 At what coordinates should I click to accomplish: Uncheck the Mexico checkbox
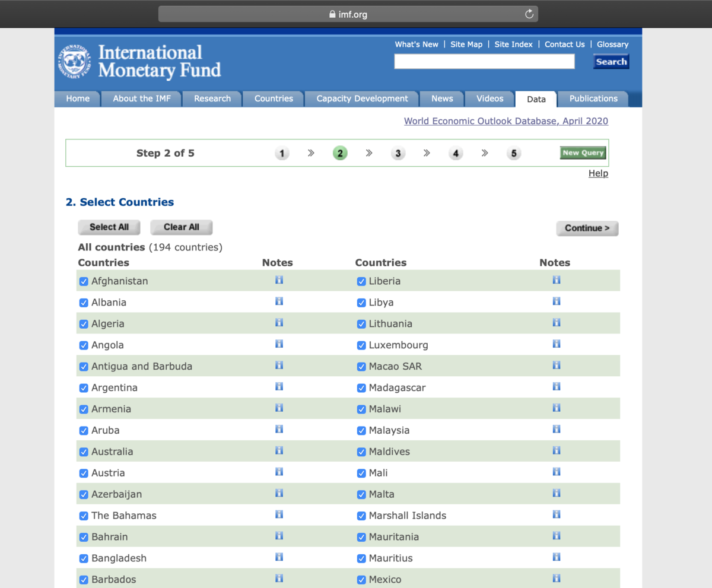coord(361,580)
